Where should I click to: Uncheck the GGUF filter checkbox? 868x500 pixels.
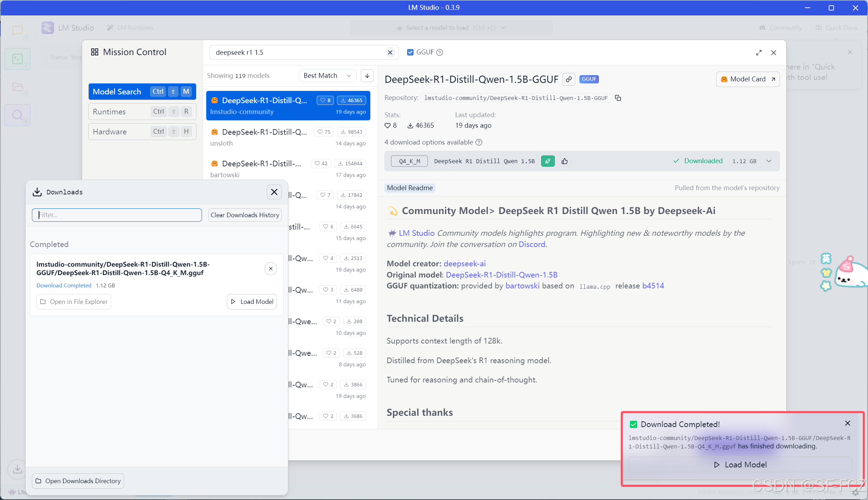410,52
